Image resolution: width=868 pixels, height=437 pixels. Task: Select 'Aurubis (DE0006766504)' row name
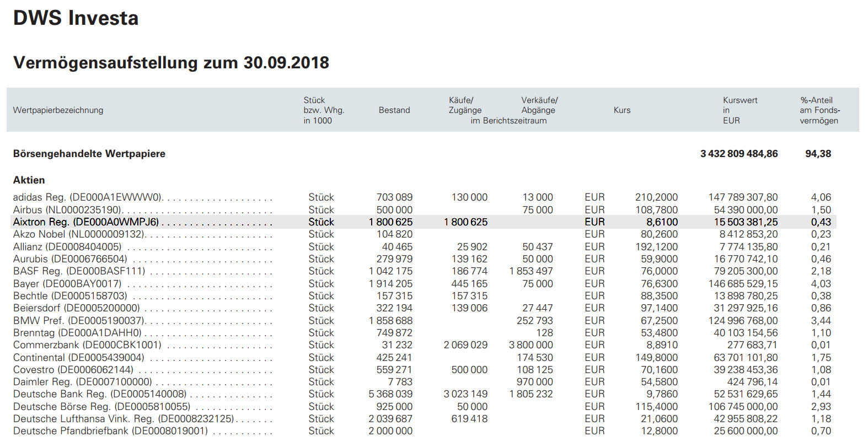pyautogui.click(x=70, y=259)
